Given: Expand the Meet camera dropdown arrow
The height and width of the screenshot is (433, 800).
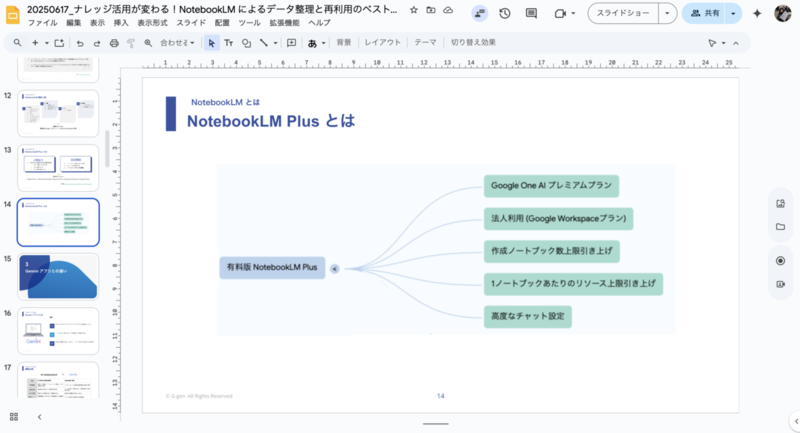Looking at the screenshot, I should click(x=573, y=14).
